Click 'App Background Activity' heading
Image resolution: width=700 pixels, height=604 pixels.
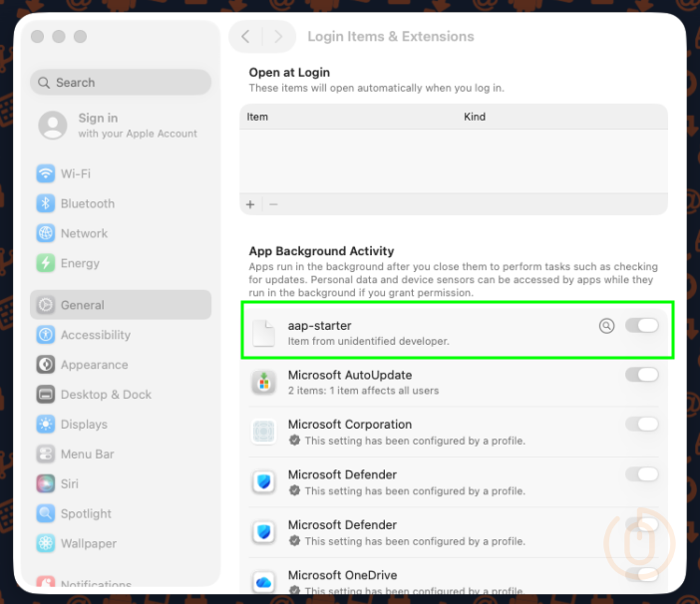[321, 251]
